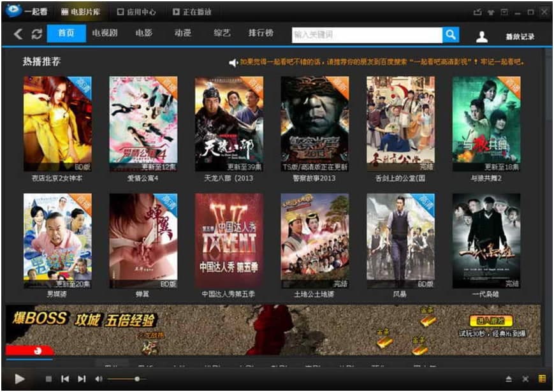Mute the volume speaker icon
The height and width of the screenshot is (392, 554).
[99, 379]
